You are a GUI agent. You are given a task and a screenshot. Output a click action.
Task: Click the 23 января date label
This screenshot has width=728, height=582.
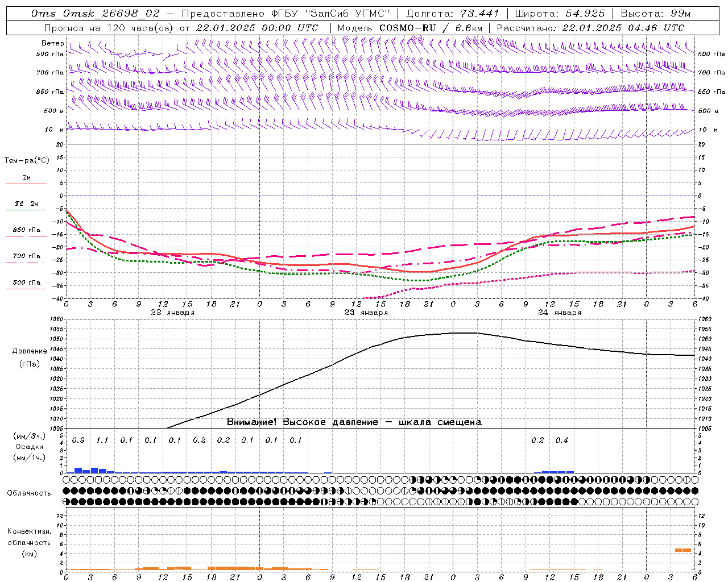pos(366,313)
